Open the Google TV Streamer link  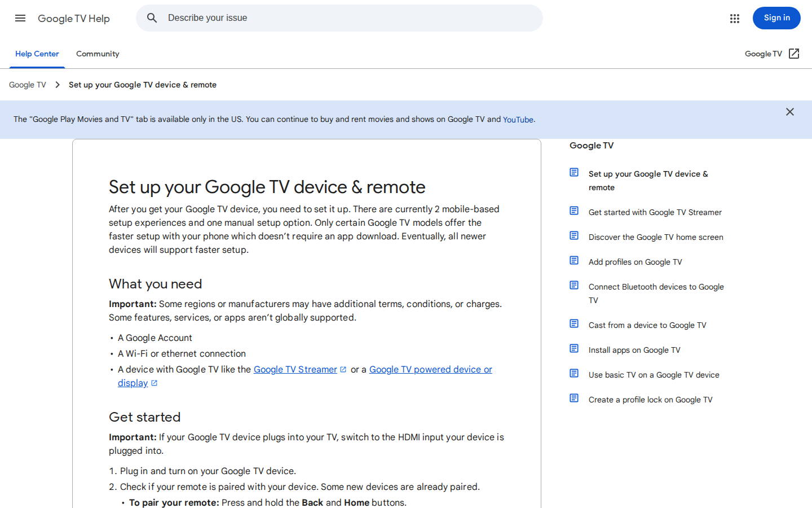295,370
